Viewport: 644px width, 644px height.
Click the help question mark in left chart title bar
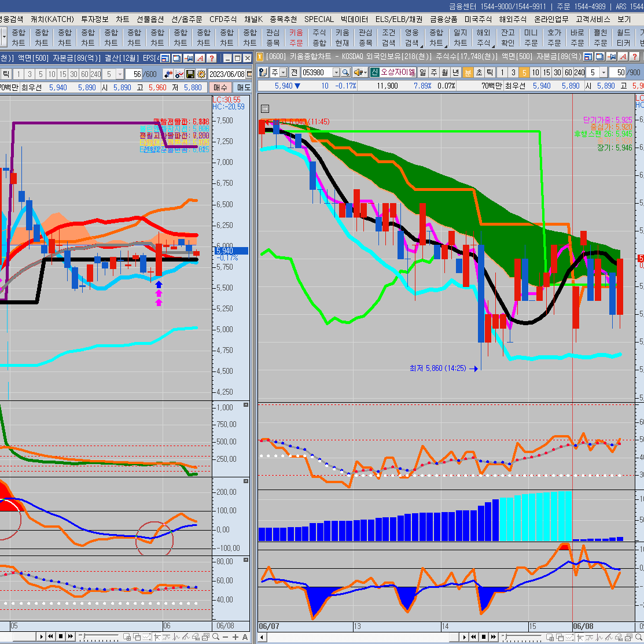pyautogui.click(x=212, y=58)
